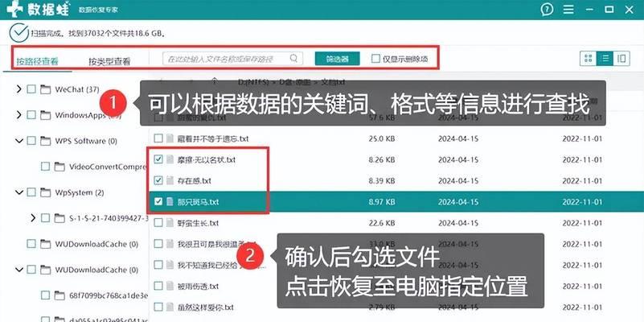644x322 pixels.
Task: Click the file icon of 摩擦·无以名状.txt
Action: point(170,159)
